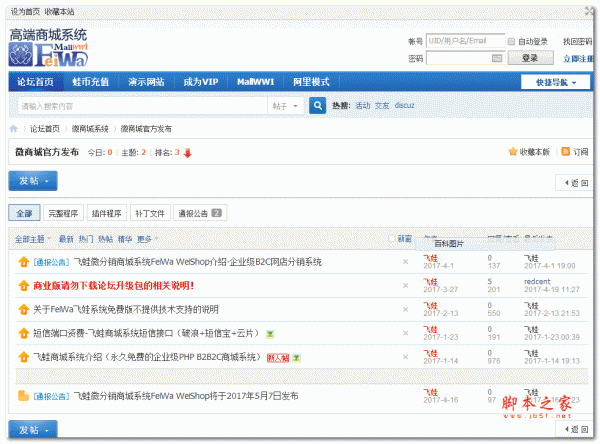Expand the 更多 filter dropdown
600x444 pixels.
coord(147,239)
